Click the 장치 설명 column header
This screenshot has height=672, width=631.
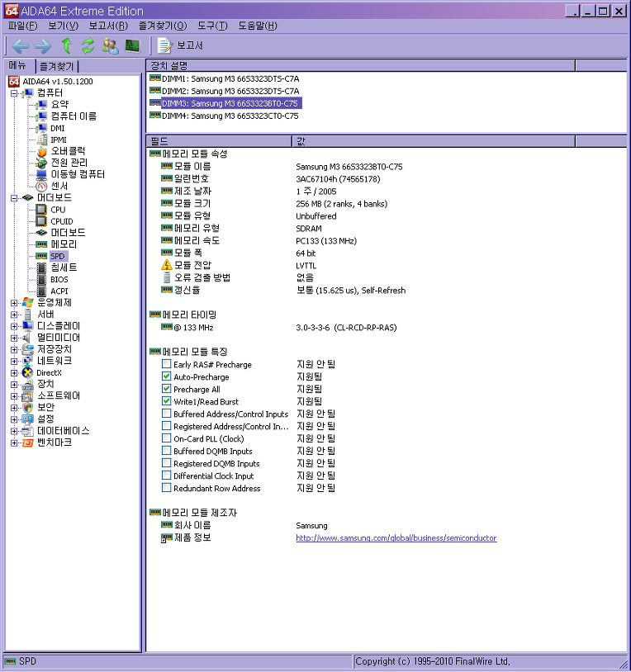(x=360, y=65)
